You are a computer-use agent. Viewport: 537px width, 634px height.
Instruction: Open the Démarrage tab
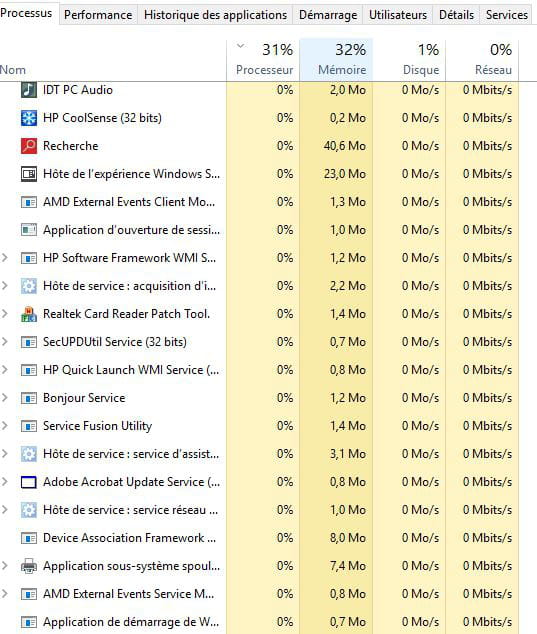tap(328, 15)
